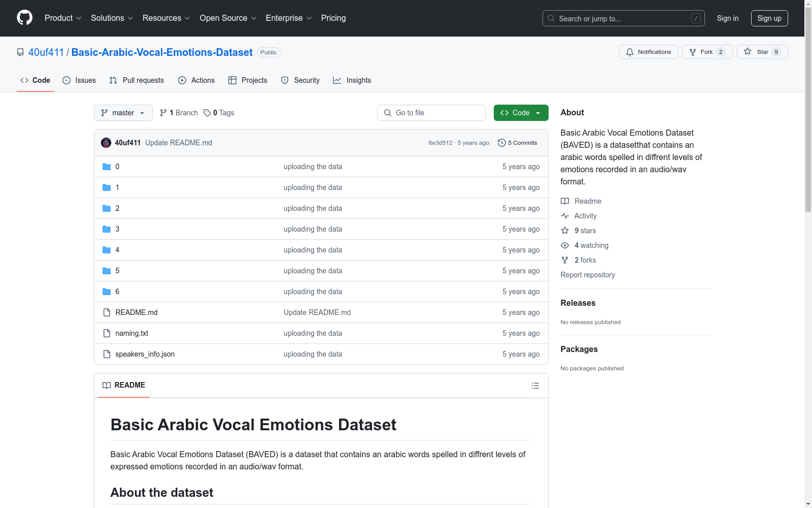Focus the Go to file input

(431, 113)
